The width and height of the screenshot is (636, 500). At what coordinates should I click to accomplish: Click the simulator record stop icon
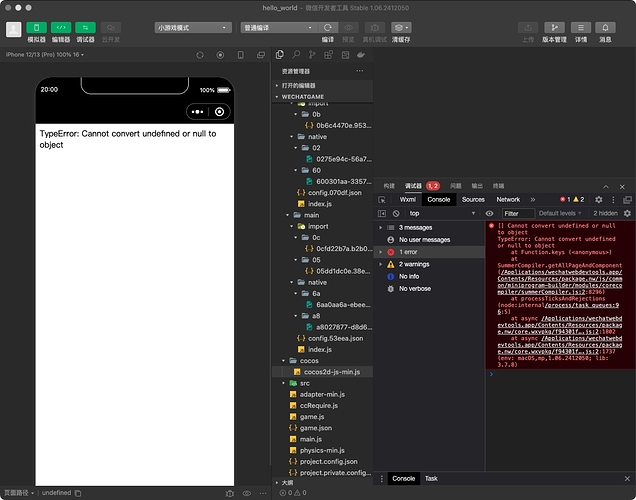[220, 55]
